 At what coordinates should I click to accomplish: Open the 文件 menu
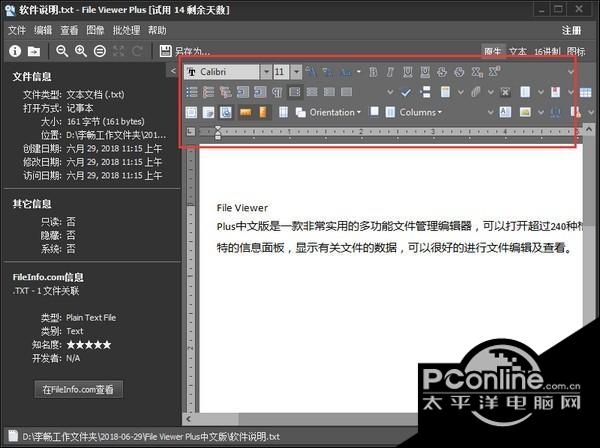[x=17, y=30]
